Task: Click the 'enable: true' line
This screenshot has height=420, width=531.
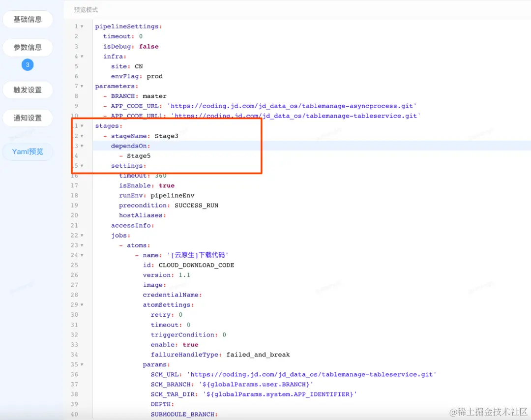Action: click(x=175, y=344)
